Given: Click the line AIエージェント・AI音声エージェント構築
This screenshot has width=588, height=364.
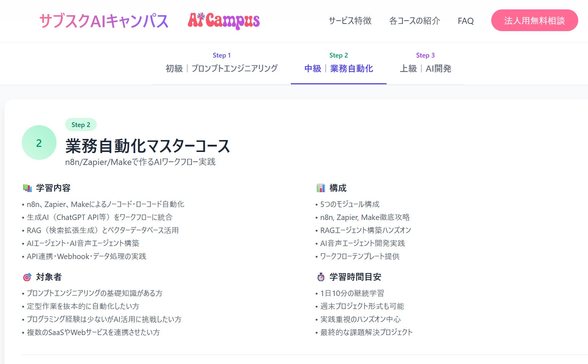Looking at the screenshot, I should 83,244.
